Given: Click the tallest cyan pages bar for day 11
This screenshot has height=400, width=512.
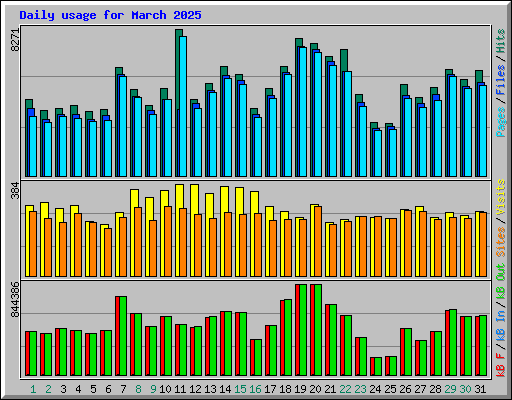Looking at the screenshot, I should click(183, 106).
